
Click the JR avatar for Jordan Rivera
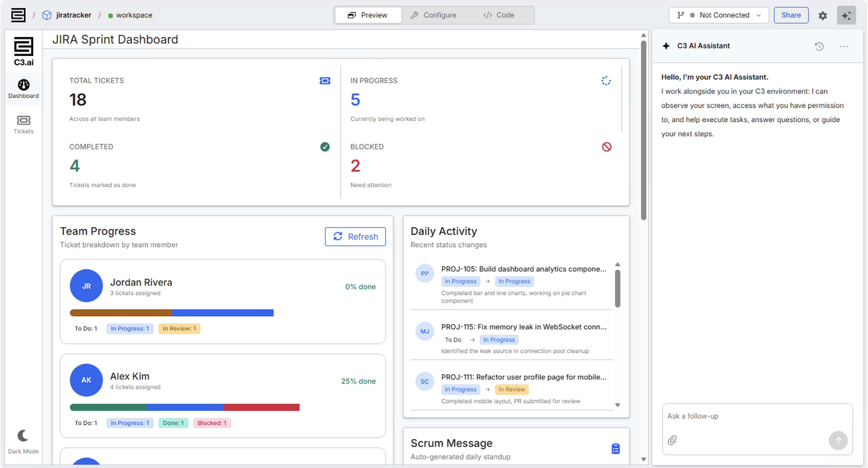tap(86, 286)
